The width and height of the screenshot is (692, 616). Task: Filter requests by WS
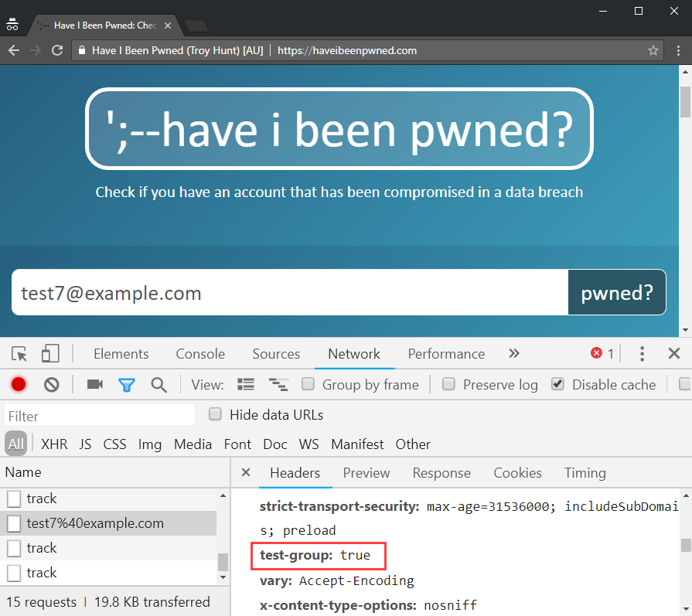309,444
